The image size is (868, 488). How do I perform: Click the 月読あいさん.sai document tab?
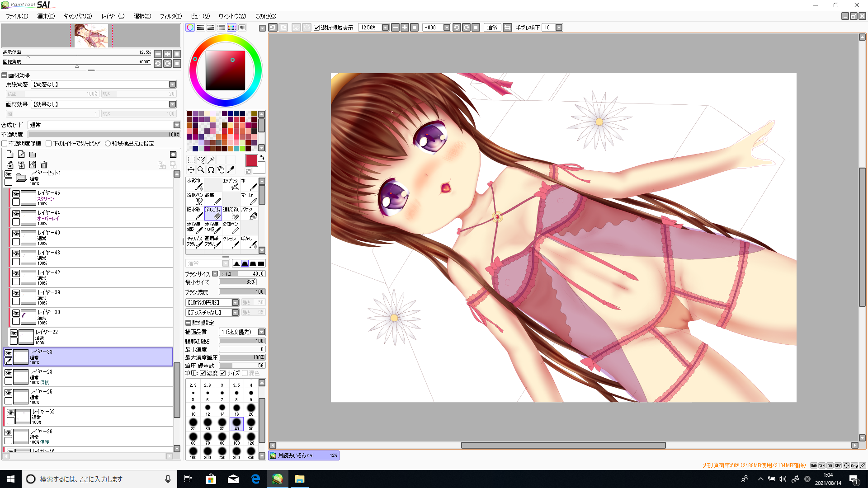304,455
